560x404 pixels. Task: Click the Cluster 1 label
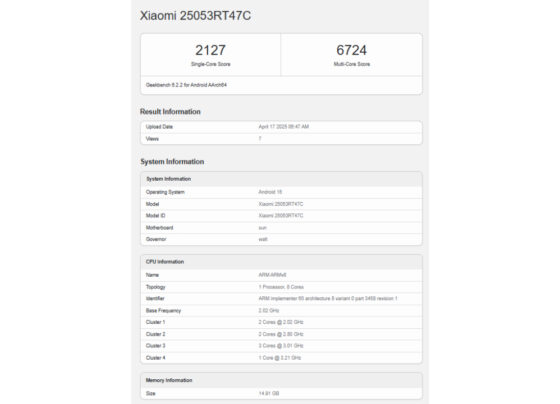click(155, 322)
